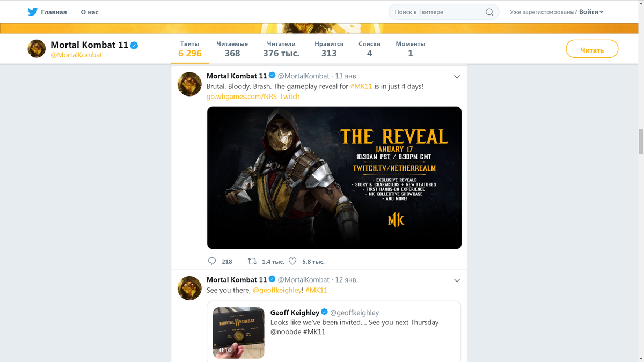Expand options chevron on 12 янв. tweet

tap(457, 280)
